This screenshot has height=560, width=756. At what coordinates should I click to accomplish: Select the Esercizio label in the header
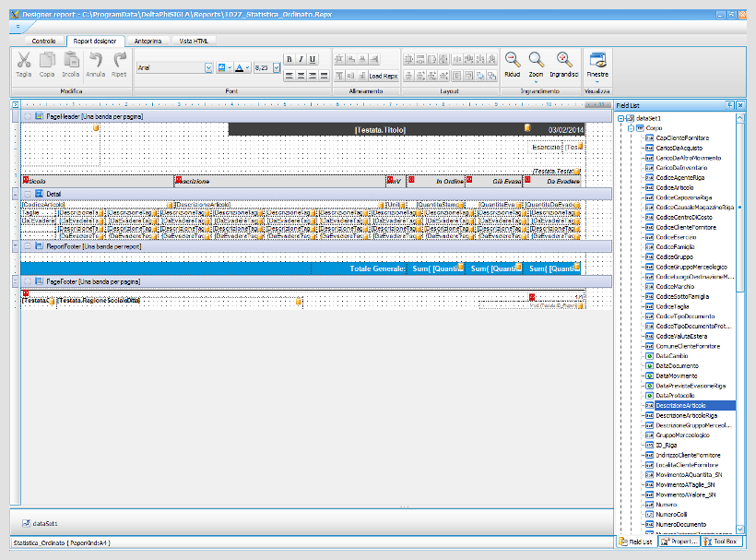pyautogui.click(x=547, y=147)
